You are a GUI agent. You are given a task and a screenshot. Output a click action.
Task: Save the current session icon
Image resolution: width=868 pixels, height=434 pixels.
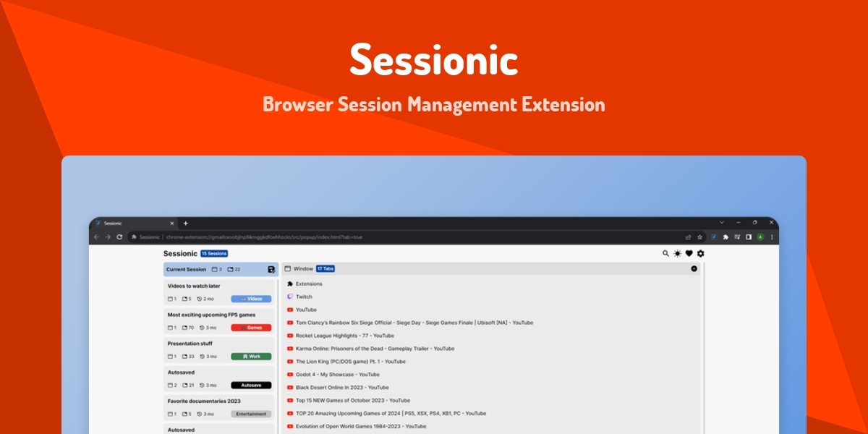pyautogui.click(x=271, y=269)
